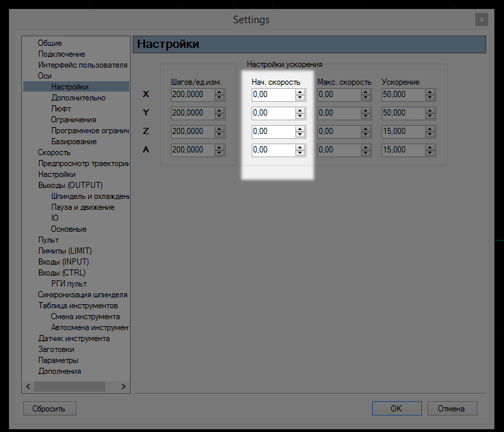This screenshot has width=504, height=432.
Task: Decrease A axis Макс. скорость spinner
Action: pyautogui.click(x=366, y=153)
